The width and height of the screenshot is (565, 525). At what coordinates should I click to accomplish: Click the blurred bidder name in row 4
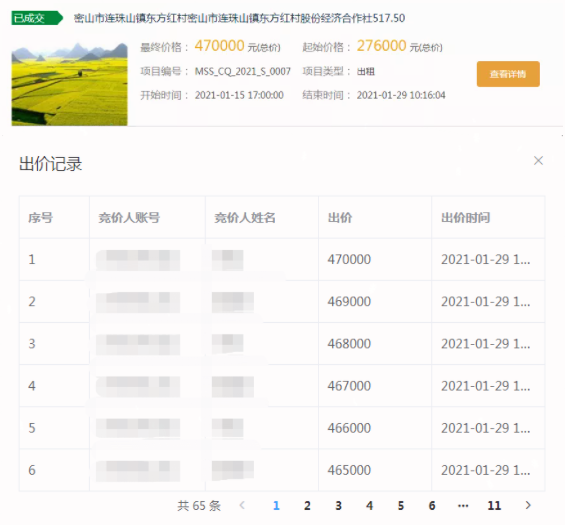point(233,387)
